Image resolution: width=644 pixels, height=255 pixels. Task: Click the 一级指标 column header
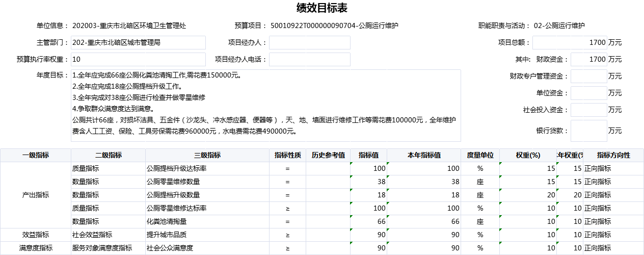36,156
